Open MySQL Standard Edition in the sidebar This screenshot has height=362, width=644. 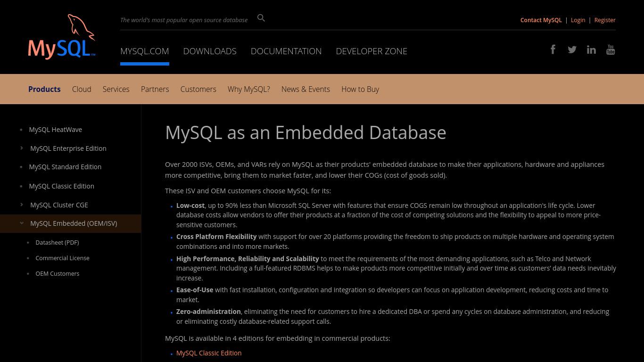65,166
